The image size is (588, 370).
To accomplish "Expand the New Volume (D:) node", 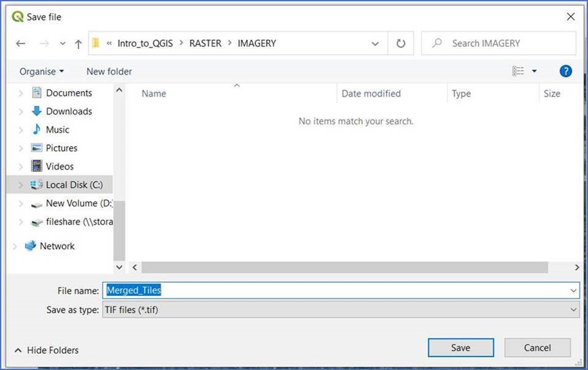I will (21, 203).
